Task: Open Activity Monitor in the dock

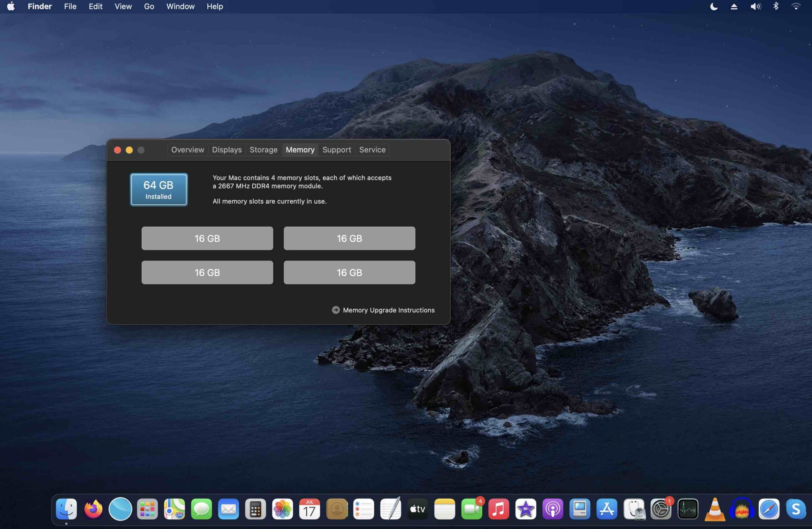Action: click(688, 509)
